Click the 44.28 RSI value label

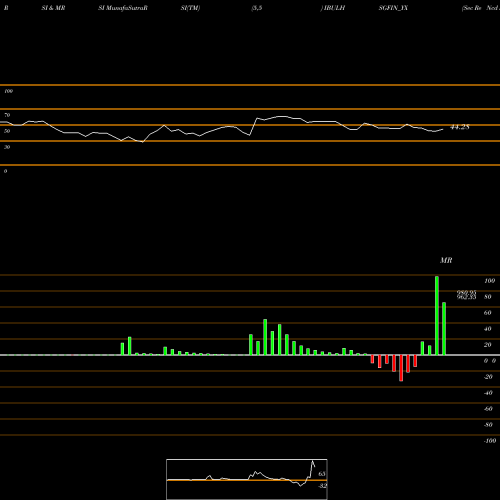click(x=460, y=127)
